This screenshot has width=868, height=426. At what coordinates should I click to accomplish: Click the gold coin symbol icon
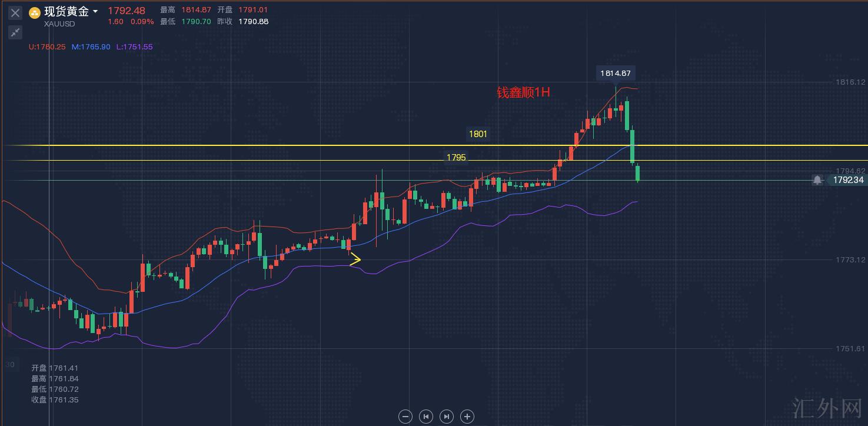pyautogui.click(x=35, y=13)
